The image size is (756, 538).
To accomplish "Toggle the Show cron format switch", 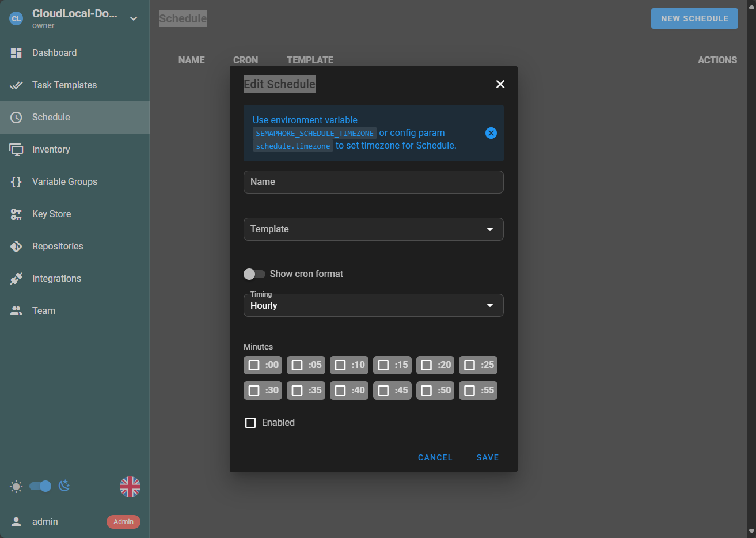I will 254,274.
